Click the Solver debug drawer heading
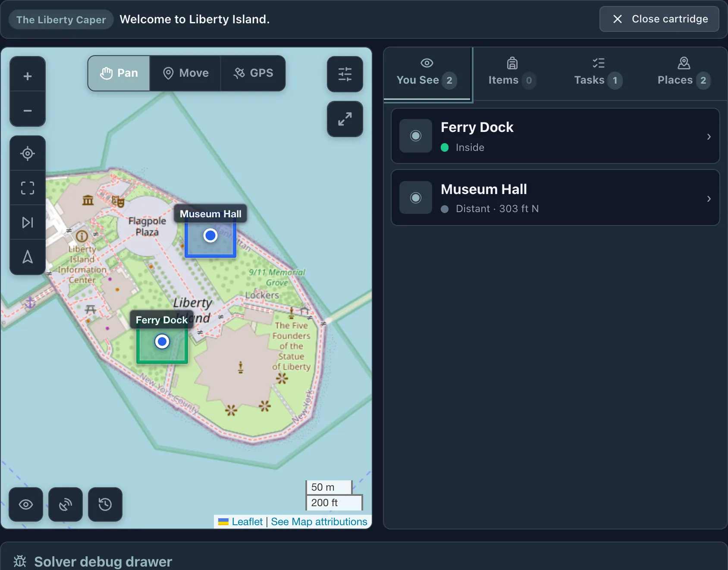This screenshot has height=570, width=728. tap(103, 561)
